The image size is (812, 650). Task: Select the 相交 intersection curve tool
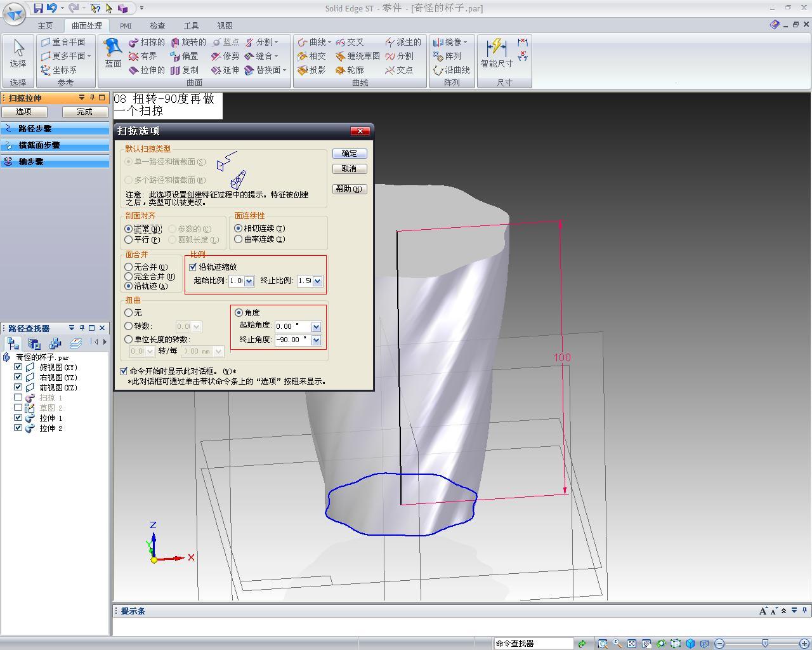tap(311, 56)
